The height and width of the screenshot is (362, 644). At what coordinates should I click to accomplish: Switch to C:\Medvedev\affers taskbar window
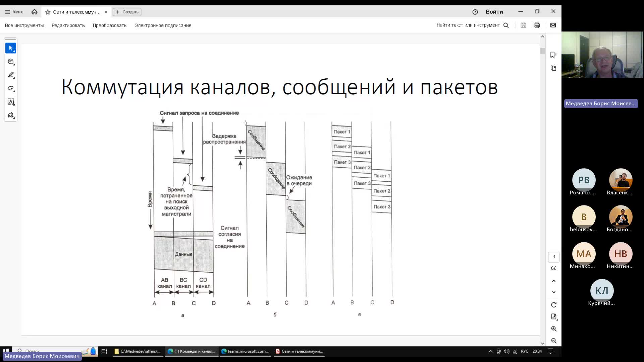pos(138,351)
